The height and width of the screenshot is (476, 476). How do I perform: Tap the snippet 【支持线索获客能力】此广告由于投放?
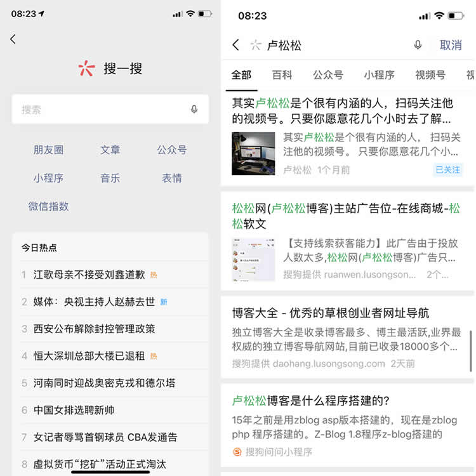[371, 251]
